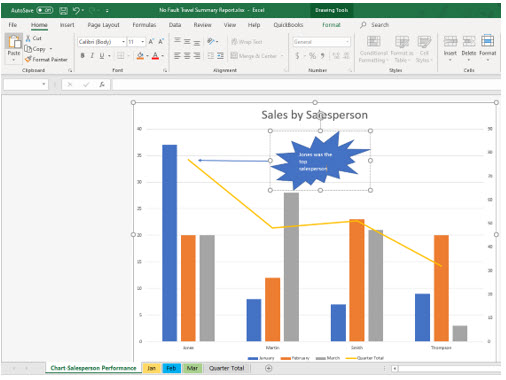
Task: Toggle Italic formatting
Action: point(92,56)
